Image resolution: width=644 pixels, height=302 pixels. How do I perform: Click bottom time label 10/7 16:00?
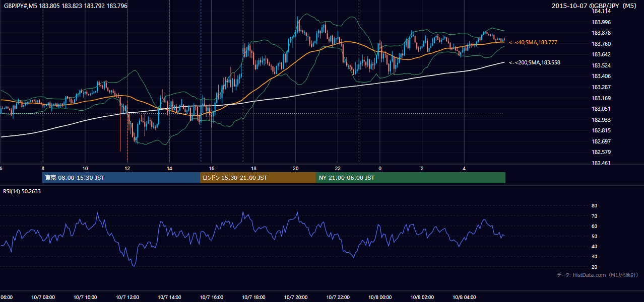212,297
